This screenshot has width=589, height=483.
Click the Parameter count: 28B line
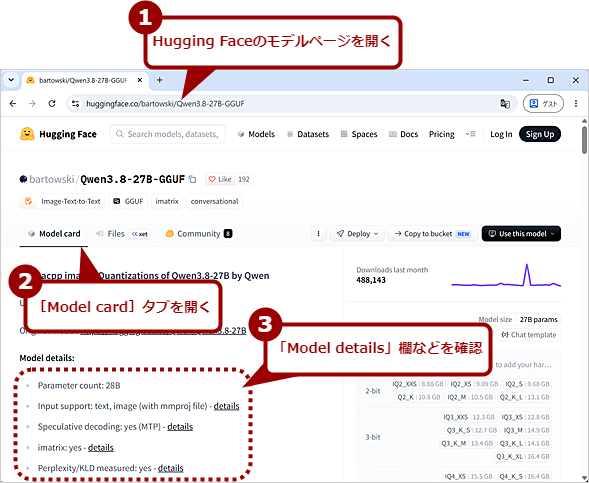pyautogui.click(x=79, y=385)
